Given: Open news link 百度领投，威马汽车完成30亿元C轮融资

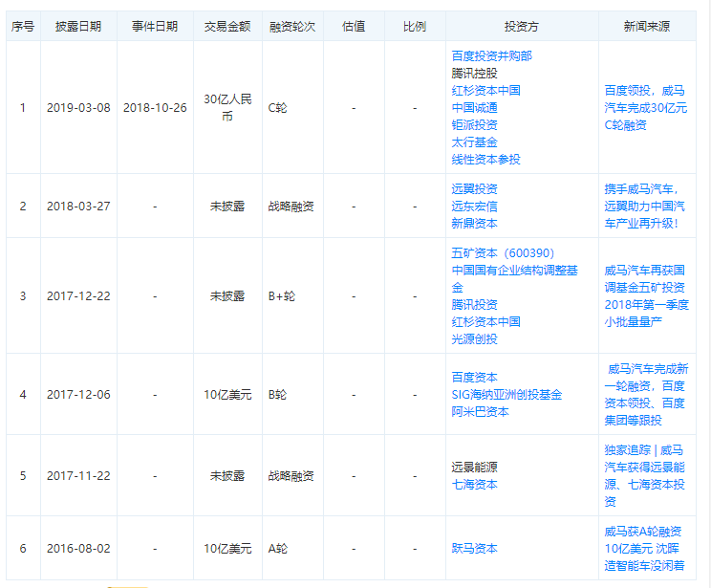Looking at the screenshot, I should coord(646,107).
